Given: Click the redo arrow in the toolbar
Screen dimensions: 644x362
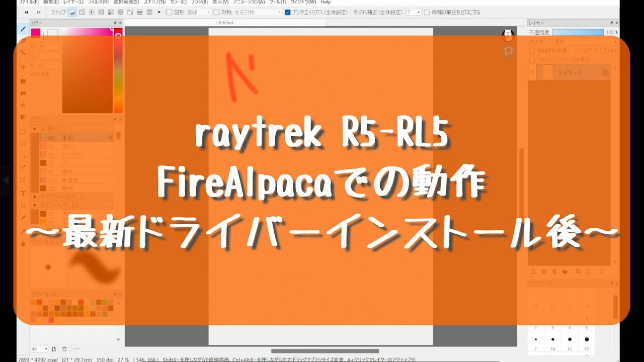Looking at the screenshot, I should (39, 12).
